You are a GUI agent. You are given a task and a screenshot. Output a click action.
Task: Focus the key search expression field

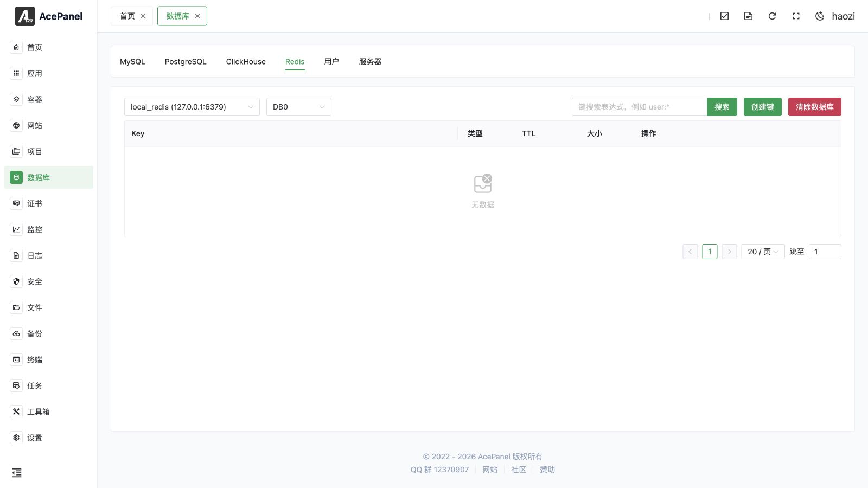point(639,107)
